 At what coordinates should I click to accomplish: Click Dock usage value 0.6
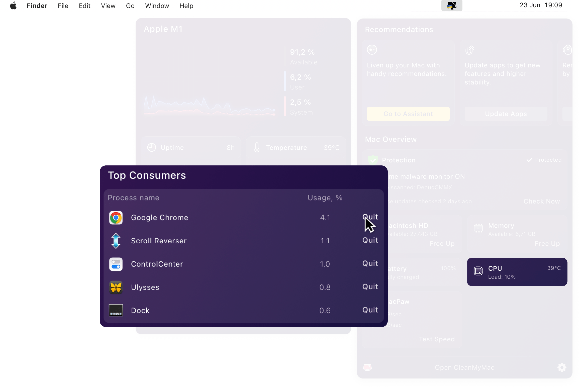coord(325,311)
